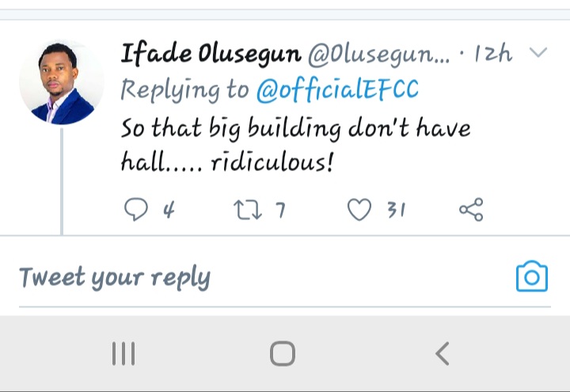Like the tweet with the heart icon
The width and height of the screenshot is (570, 392).
[359, 209]
